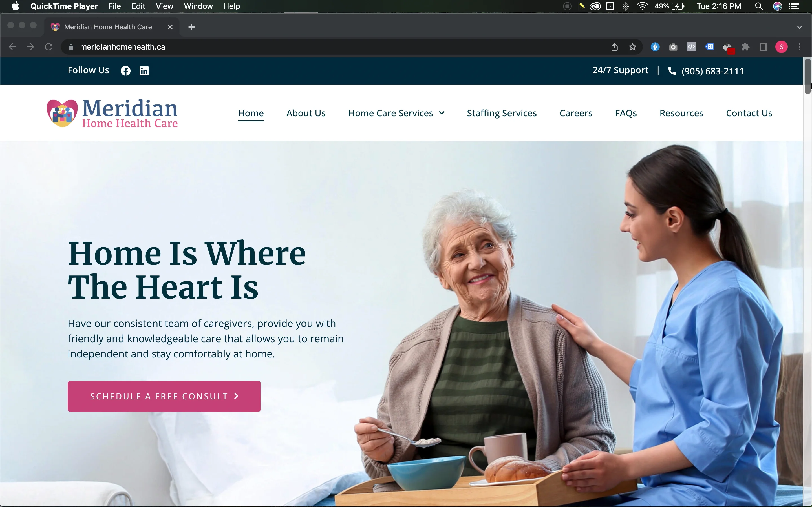Open the Chrome three-dot menu
812x507 pixels.
point(800,47)
